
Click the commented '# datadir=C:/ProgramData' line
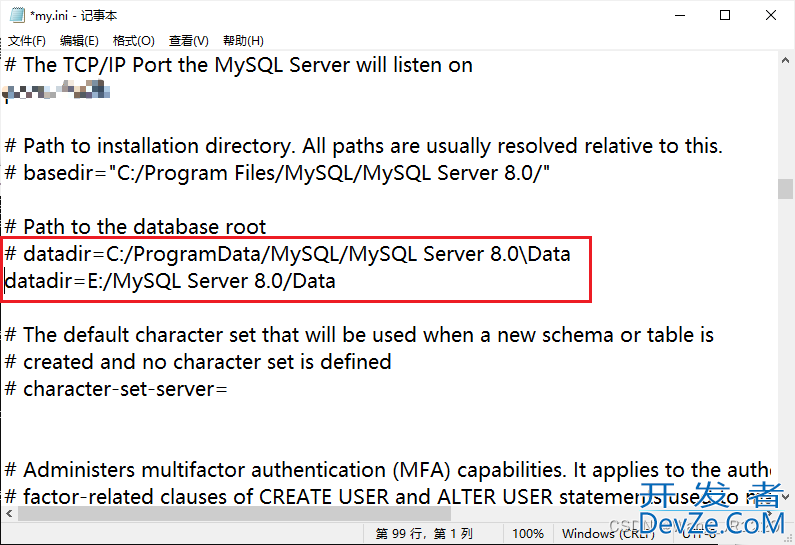click(x=287, y=254)
